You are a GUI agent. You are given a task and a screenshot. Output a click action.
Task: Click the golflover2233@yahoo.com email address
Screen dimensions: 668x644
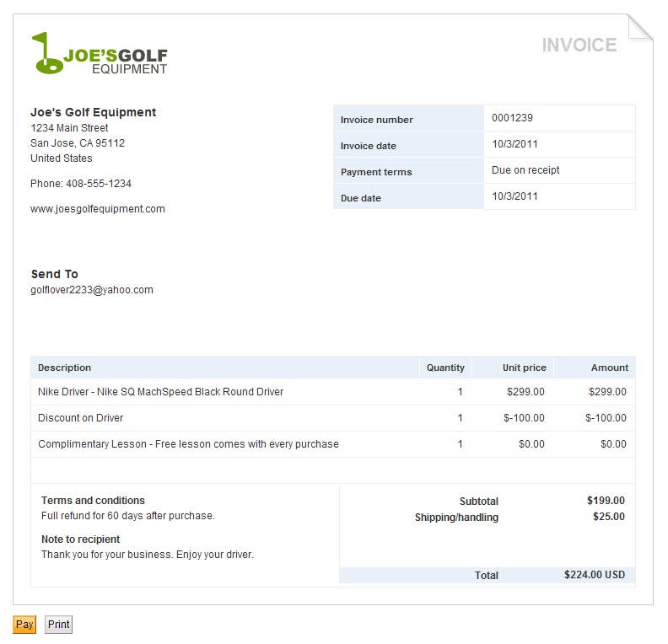coord(92,290)
